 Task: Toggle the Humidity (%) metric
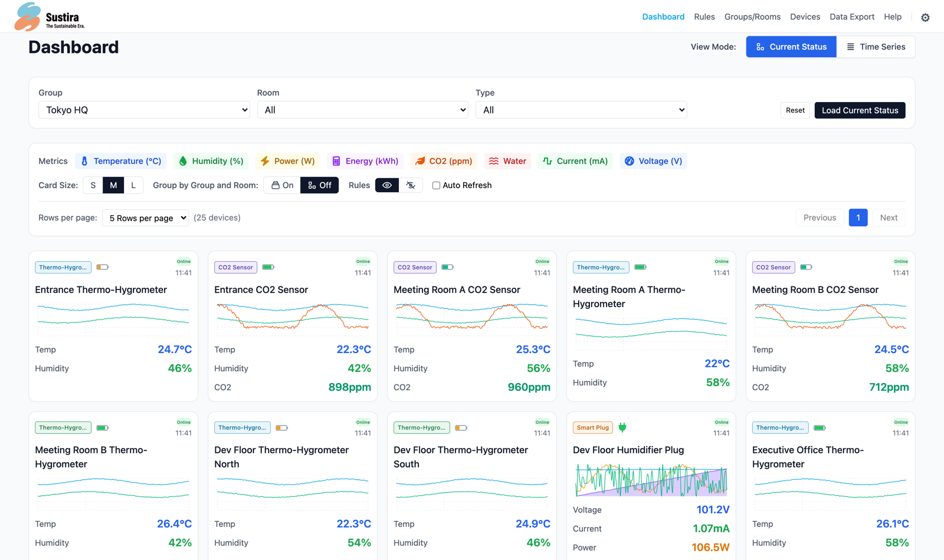click(x=211, y=161)
